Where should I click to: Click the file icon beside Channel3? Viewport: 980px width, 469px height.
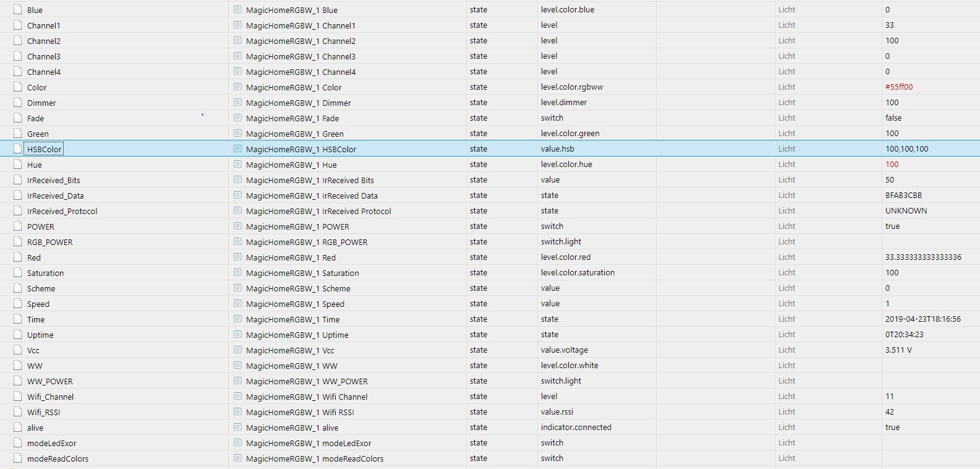click(x=18, y=56)
